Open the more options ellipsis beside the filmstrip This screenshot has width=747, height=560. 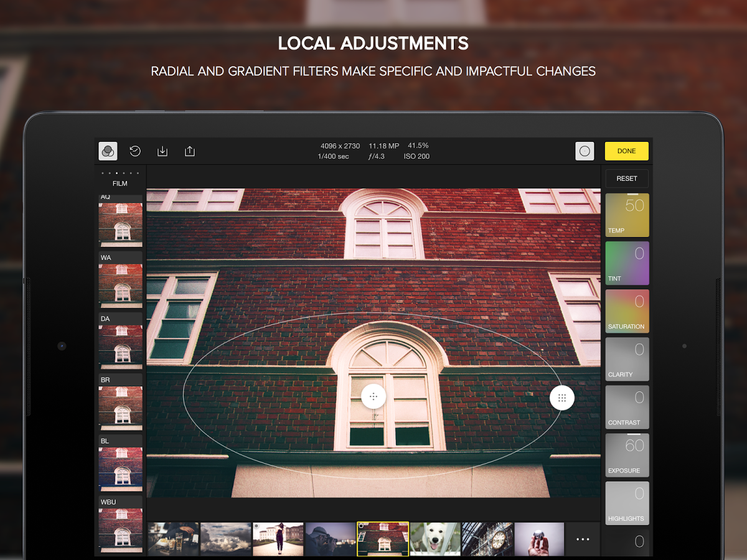point(583,539)
